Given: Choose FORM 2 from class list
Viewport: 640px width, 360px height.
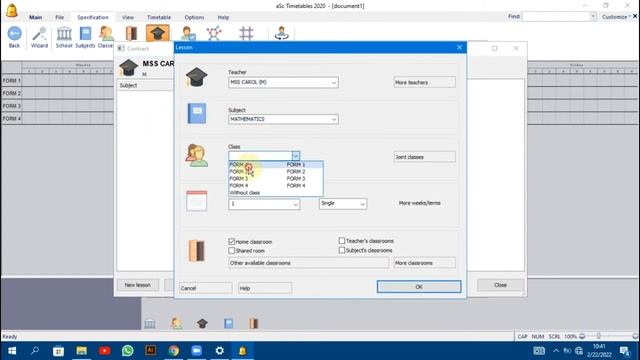Looking at the screenshot, I should tap(276, 171).
